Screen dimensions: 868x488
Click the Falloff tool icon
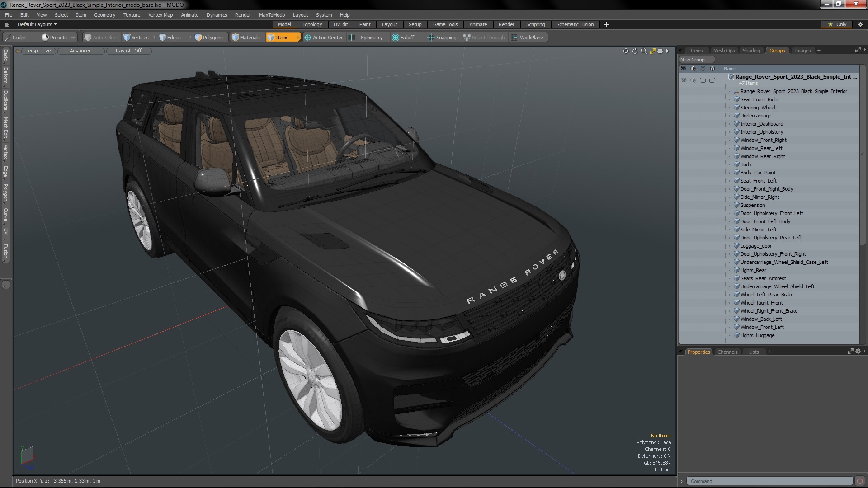coord(396,38)
